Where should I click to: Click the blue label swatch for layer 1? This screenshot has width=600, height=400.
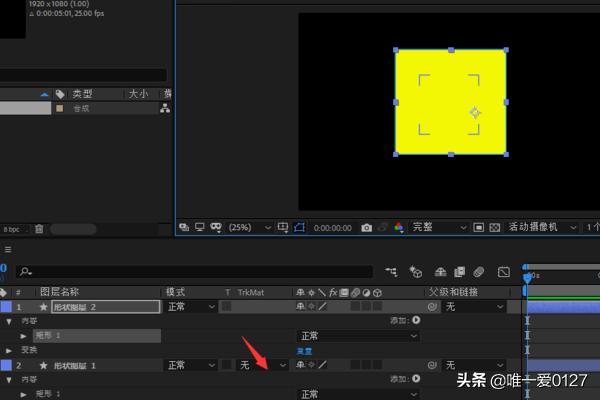coord(6,307)
